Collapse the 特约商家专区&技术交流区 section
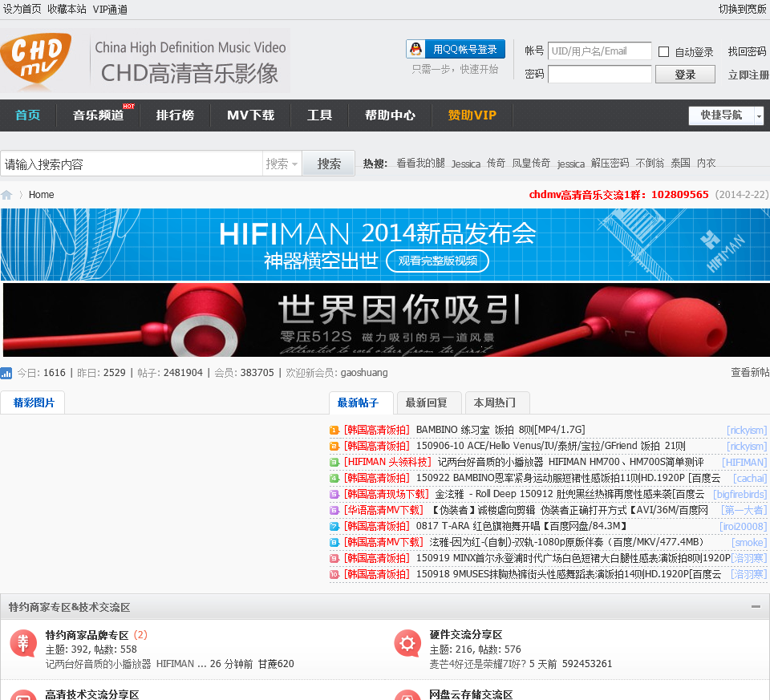This screenshot has width=770, height=700. [756, 607]
